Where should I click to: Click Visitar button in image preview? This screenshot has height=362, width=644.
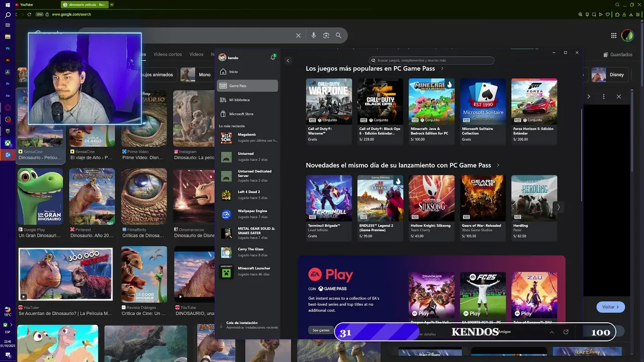[610, 307]
